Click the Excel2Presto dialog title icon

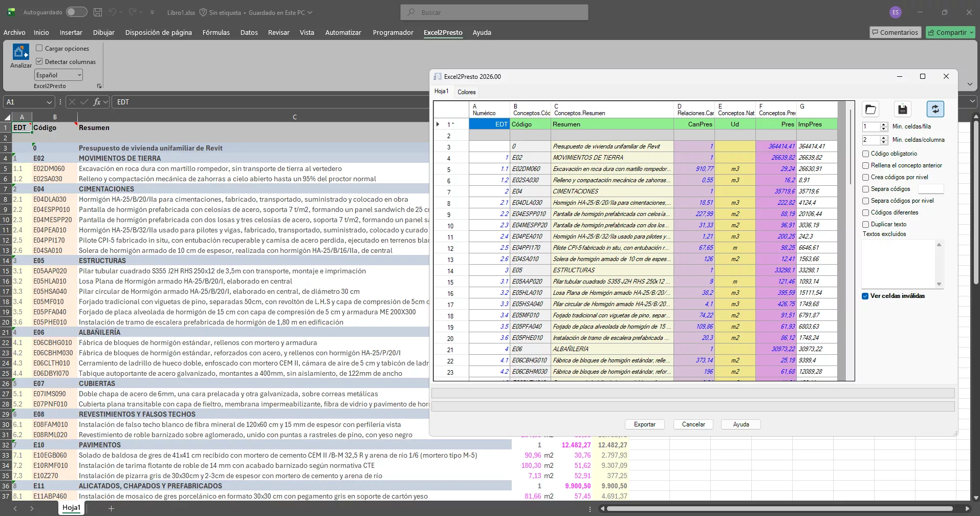click(x=438, y=76)
